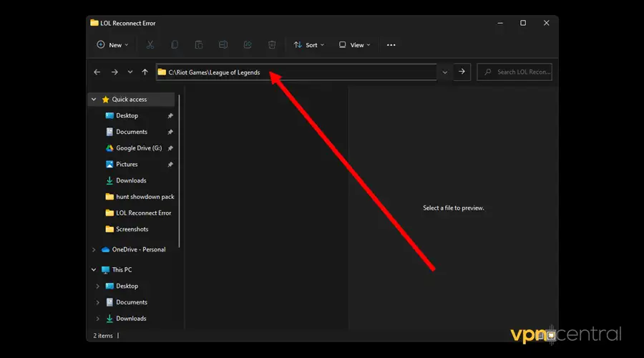Click the Go to arrow button
This screenshot has height=358, width=644.
(462, 72)
